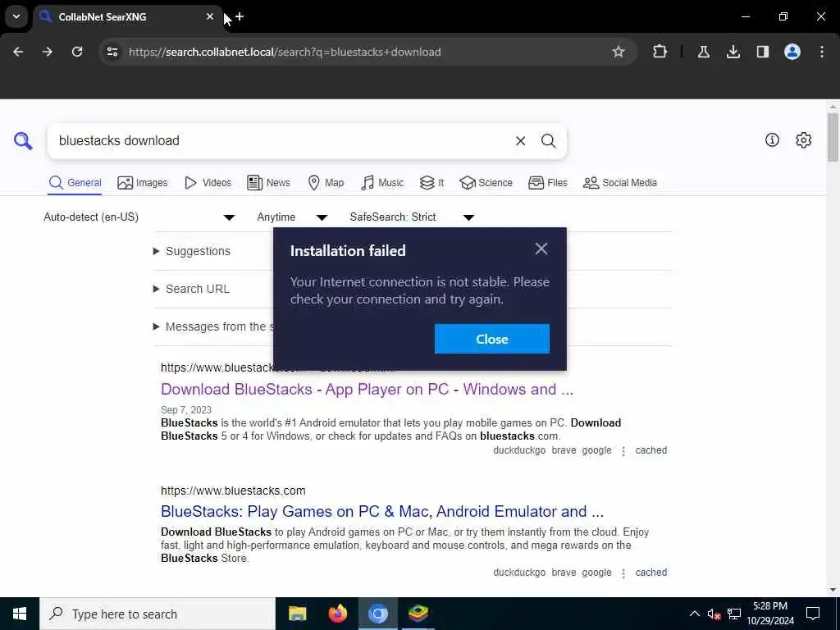This screenshot has height=630, width=840.
Task: Go back with browser back arrow
Action: click(18, 52)
